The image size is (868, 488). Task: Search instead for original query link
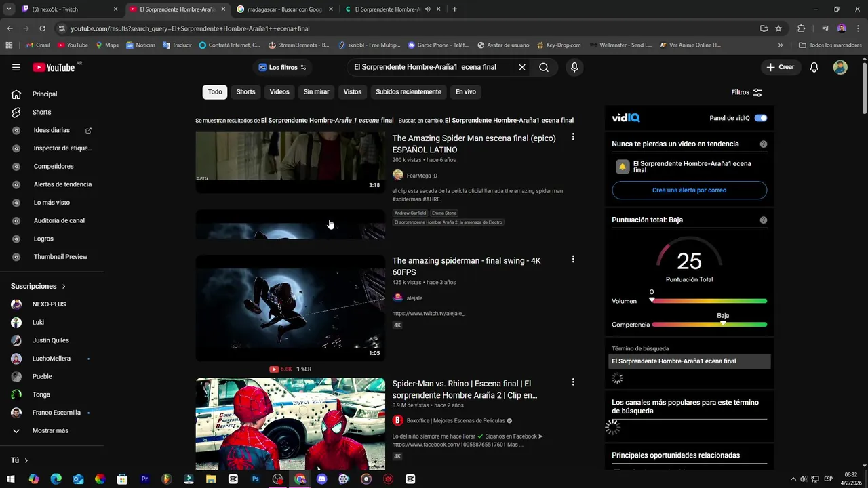[509, 120]
